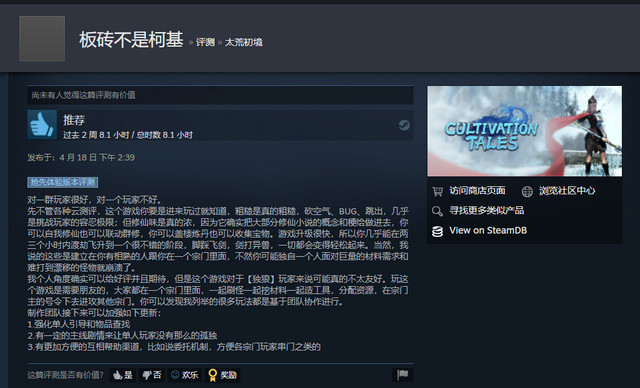Vote 否 (no) review not helpful
This screenshot has width=640, height=388.
(x=151, y=375)
